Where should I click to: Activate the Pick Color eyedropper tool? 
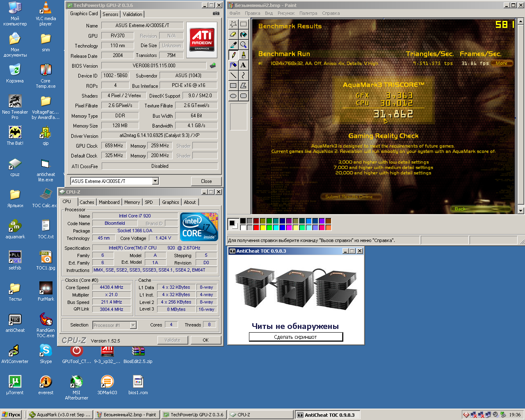coord(233,44)
